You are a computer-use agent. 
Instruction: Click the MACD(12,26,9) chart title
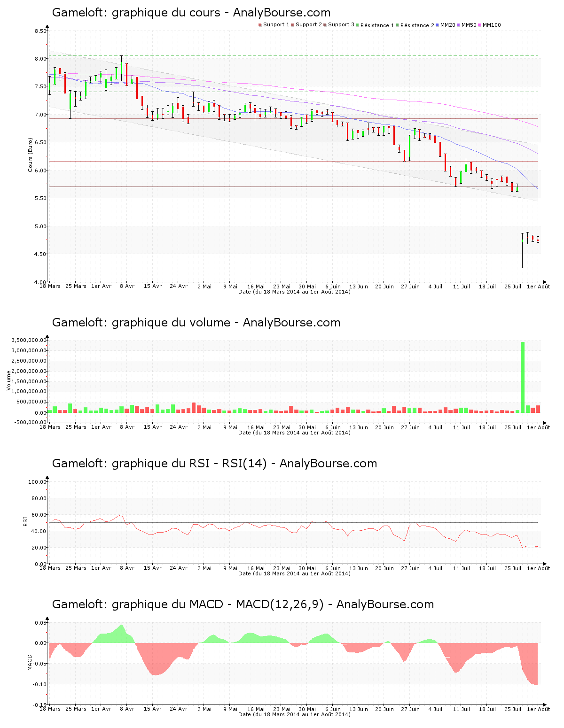pos(243,604)
